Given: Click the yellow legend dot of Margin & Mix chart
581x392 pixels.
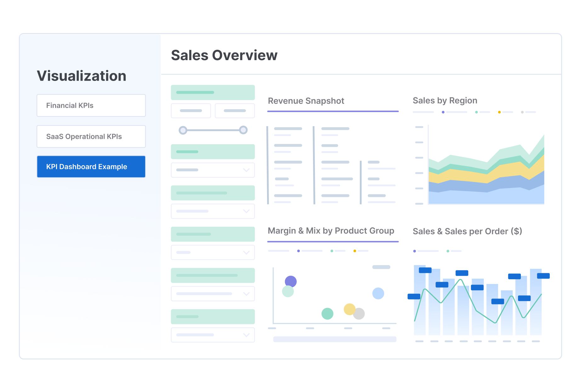Looking at the screenshot, I should tap(355, 251).
